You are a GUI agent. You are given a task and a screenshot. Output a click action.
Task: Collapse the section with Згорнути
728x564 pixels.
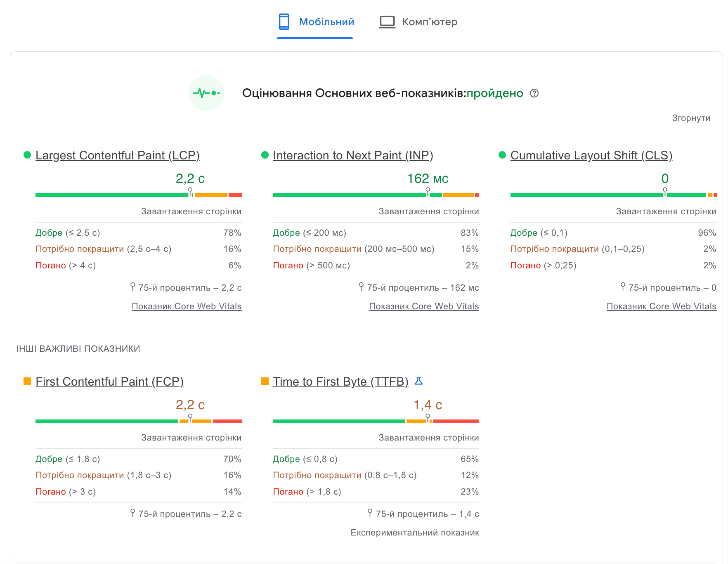click(691, 118)
